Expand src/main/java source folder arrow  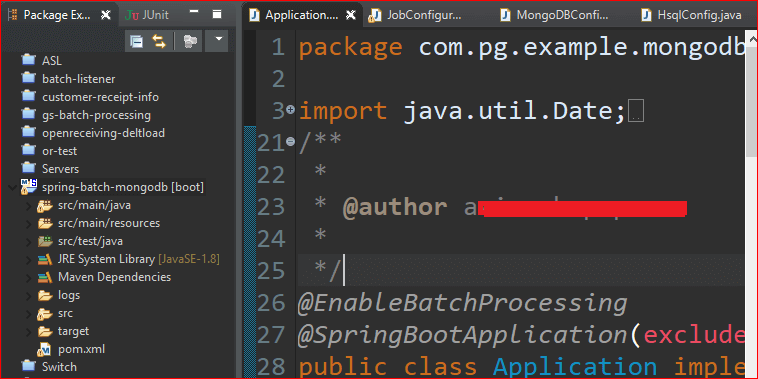(x=29, y=206)
